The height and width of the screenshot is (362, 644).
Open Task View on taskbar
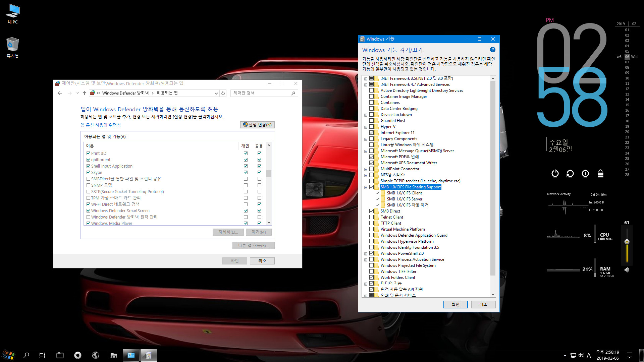click(x=42, y=355)
